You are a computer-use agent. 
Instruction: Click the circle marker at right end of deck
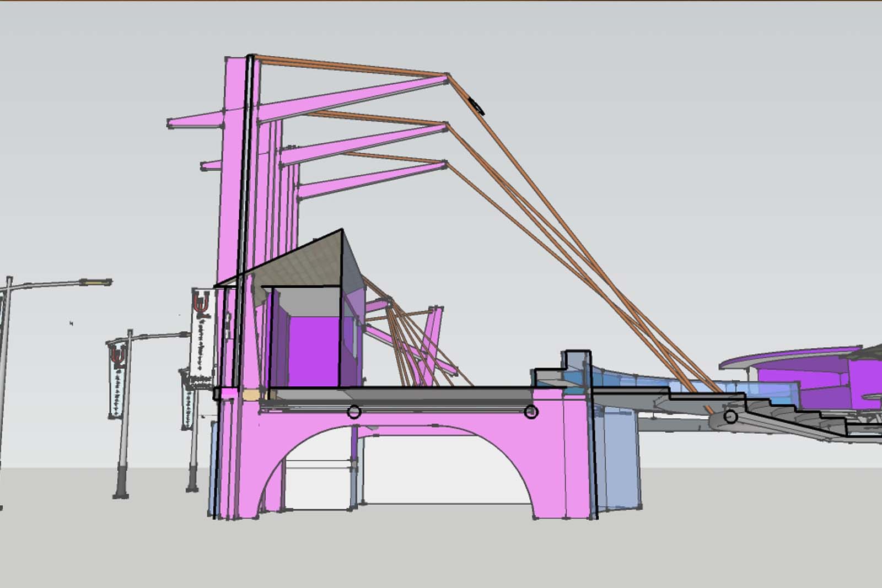click(x=531, y=412)
